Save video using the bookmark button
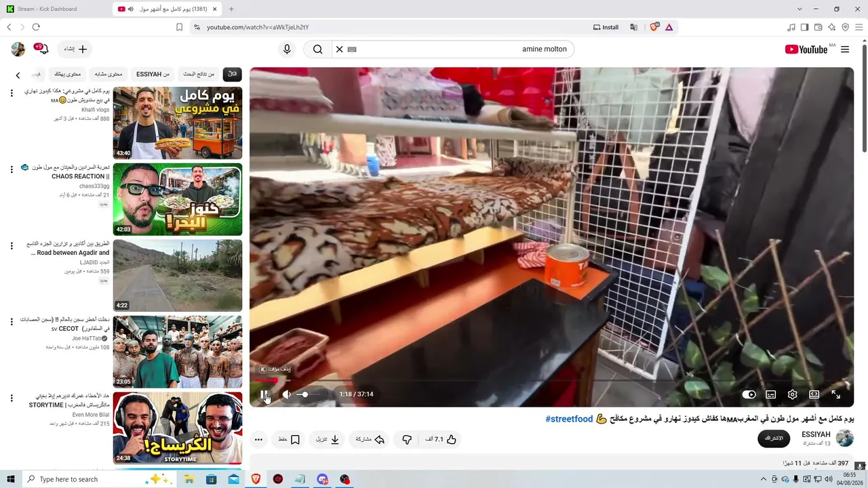This screenshot has height=488, width=868. [x=290, y=439]
